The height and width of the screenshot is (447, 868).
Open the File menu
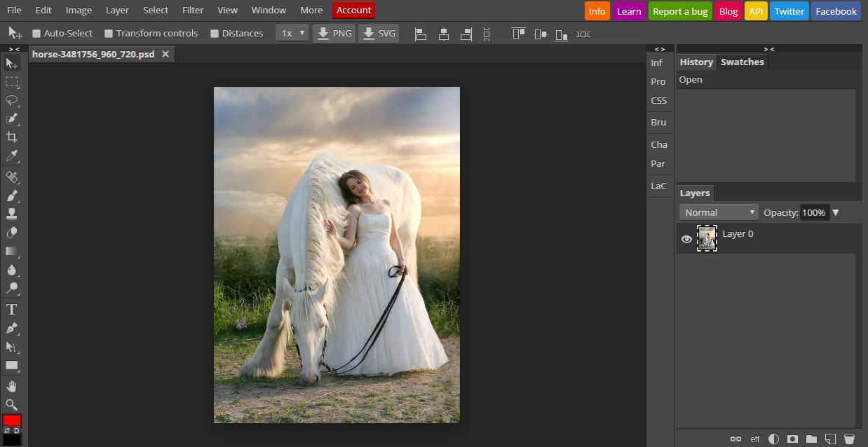pos(14,10)
